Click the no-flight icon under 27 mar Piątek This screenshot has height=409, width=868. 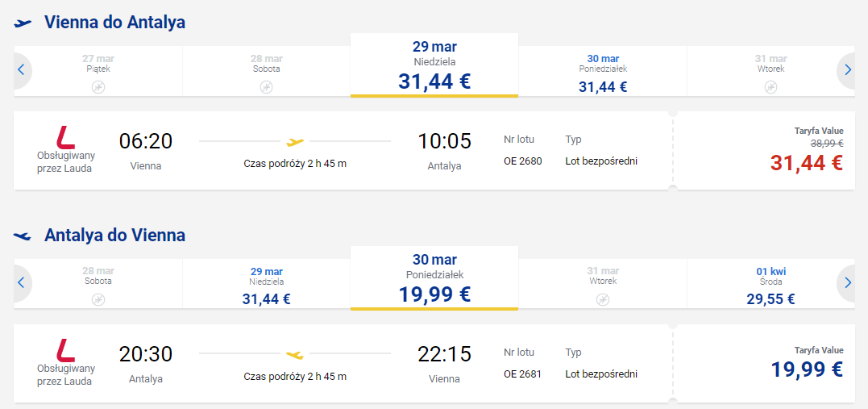98,87
